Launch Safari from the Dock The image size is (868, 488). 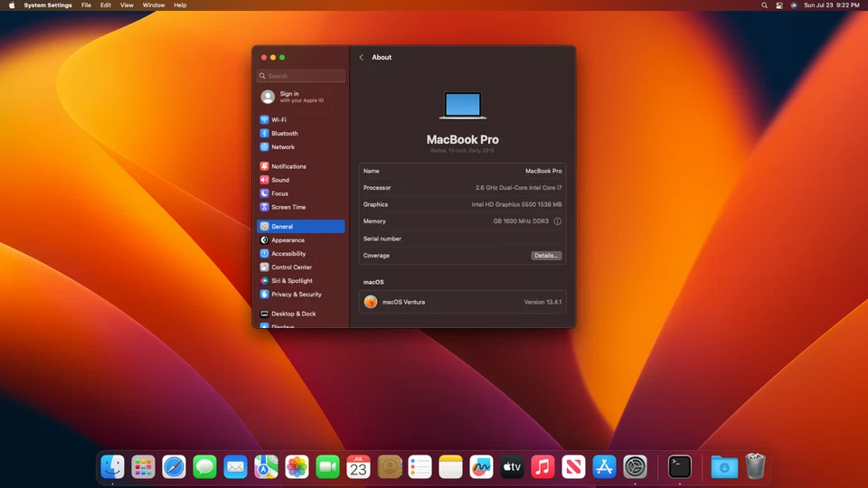(x=174, y=467)
